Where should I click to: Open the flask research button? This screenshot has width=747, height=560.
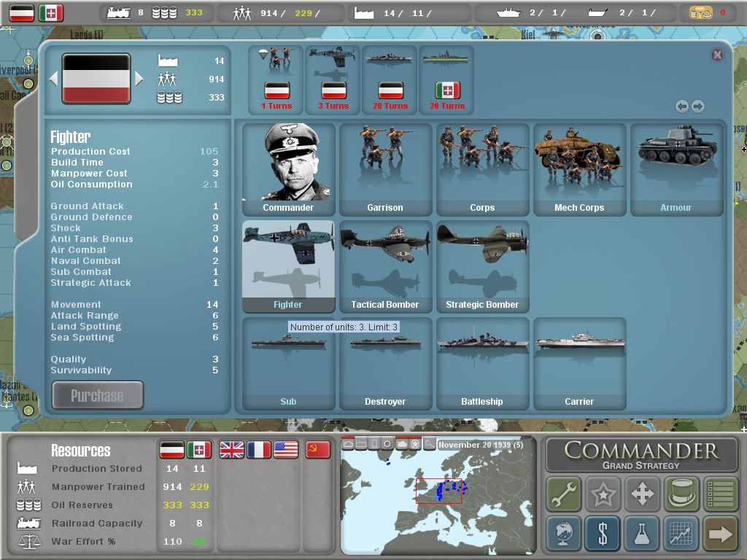(x=642, y=533)
